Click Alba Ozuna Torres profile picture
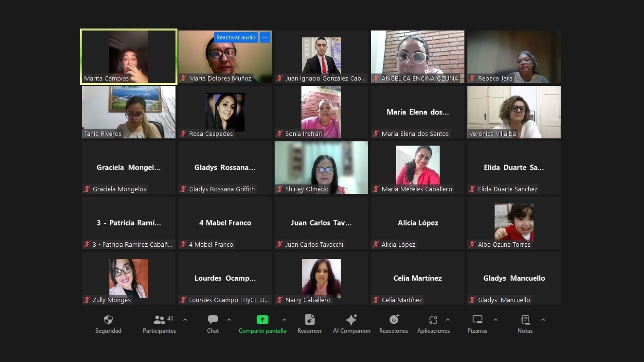644x362 pixels. (514, 223)
